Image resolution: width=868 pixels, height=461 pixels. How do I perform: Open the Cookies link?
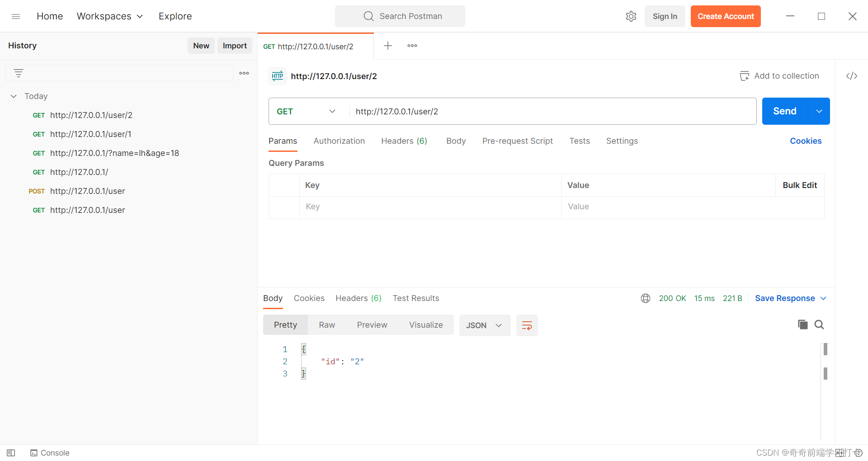[806, 141]
